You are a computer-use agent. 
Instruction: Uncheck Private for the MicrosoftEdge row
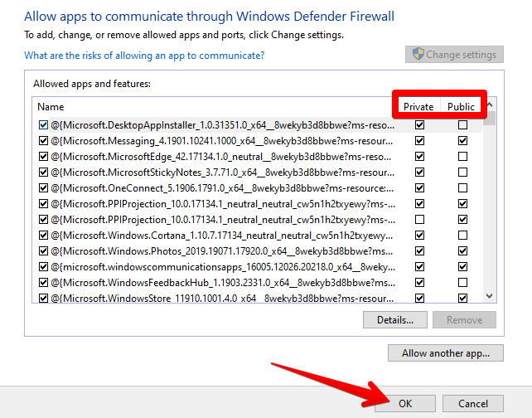419,157
